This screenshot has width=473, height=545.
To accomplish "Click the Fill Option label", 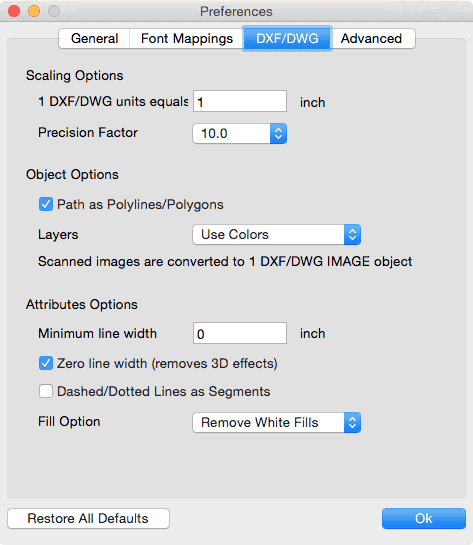I will click(69, 422).
